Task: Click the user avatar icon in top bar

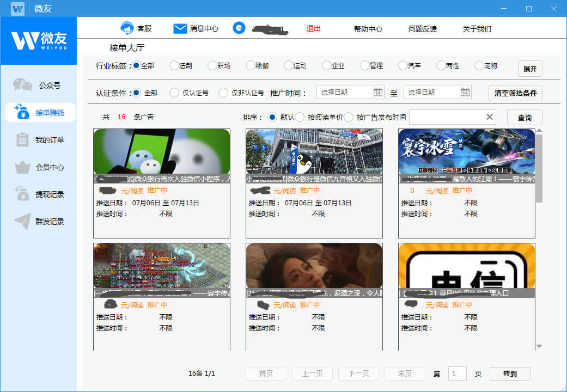Action: point(239,28)
